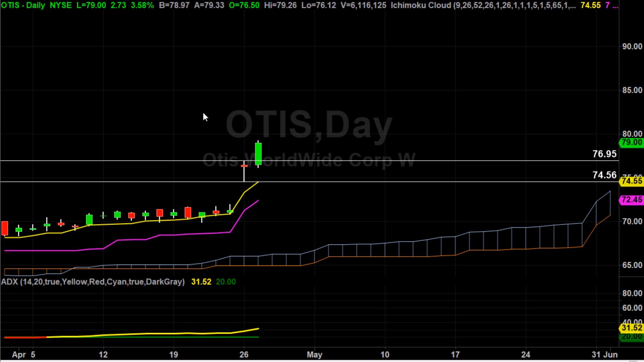
Task: Click the 26 date axis label
Action: pos(244,355)
